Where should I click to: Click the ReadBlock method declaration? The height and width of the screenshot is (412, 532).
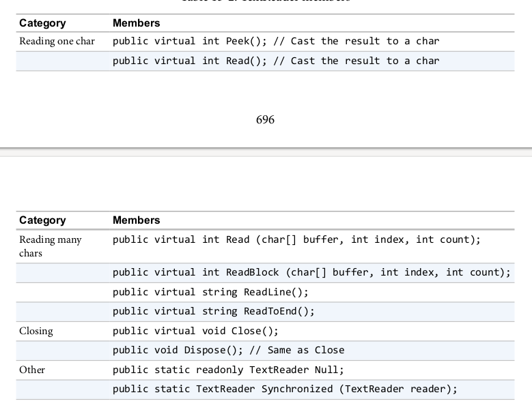click(311, 273)
